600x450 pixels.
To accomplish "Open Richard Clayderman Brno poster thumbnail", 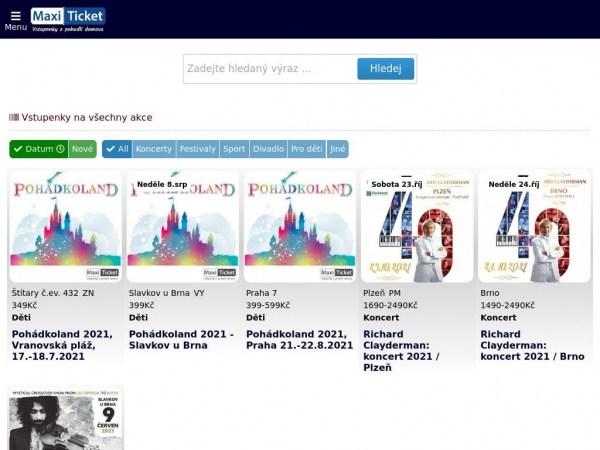I will coord(534,226).
